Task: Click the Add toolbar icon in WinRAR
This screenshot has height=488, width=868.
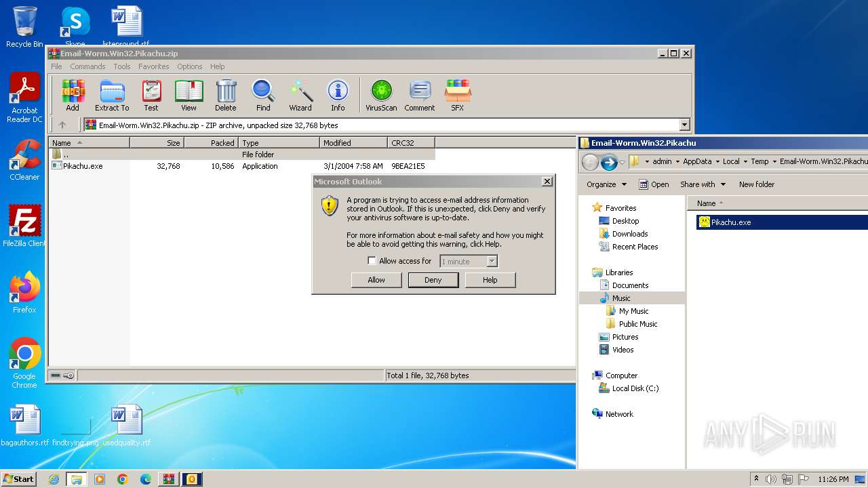Action: point(73,96)
